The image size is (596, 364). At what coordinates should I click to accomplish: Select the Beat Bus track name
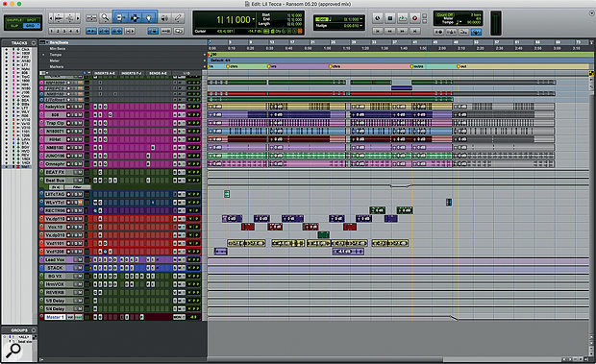[56, 181]
